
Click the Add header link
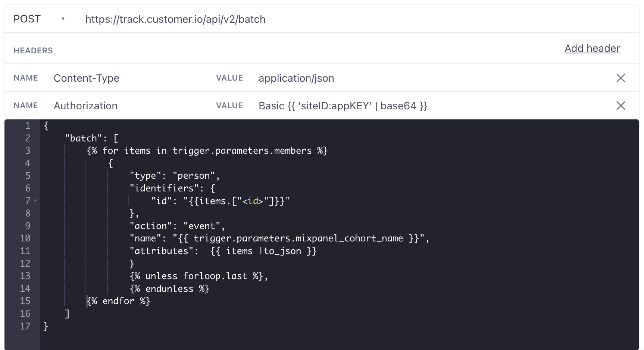click(592, 49)
